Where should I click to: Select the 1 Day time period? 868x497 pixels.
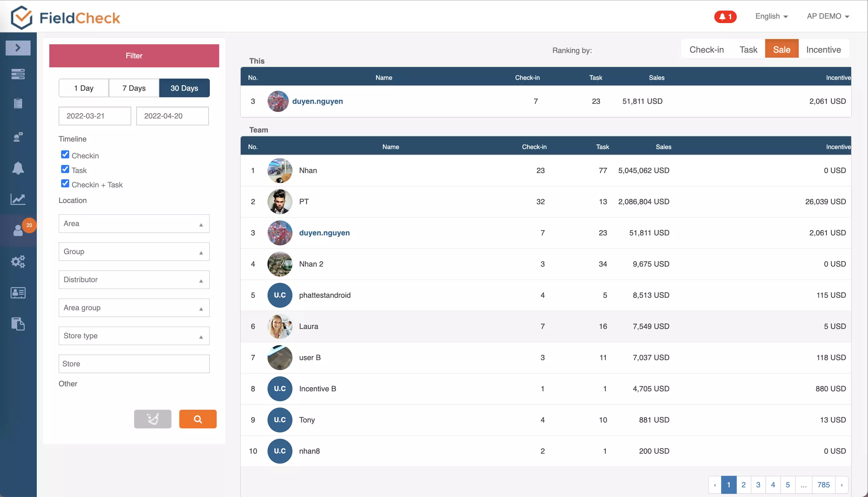(x=84, y=88)
